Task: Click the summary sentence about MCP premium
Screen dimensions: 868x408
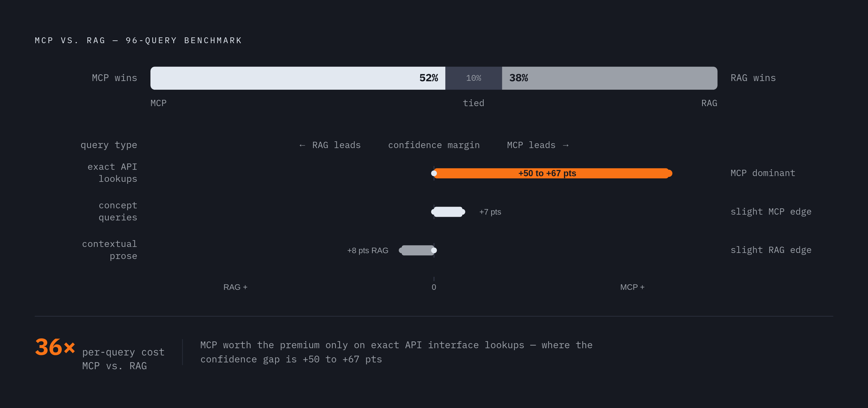Action: (x=396, y=352)
